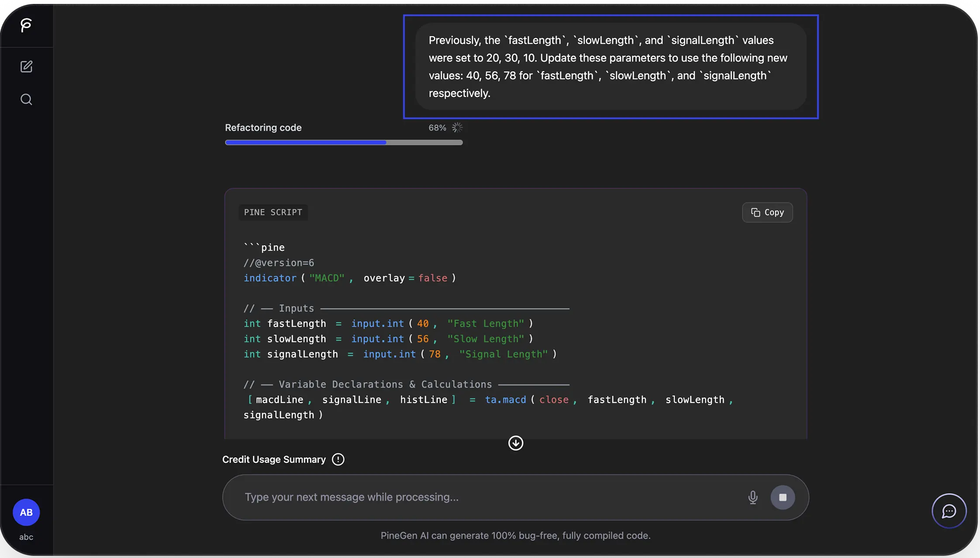Click the user prompt message bubble
This screenshot has width=980, height=558.
coord(610,66)
